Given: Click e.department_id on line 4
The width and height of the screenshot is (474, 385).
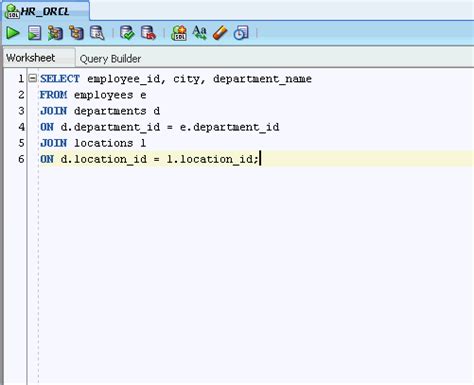Looking at the screenshot, I should pos(230,127).
